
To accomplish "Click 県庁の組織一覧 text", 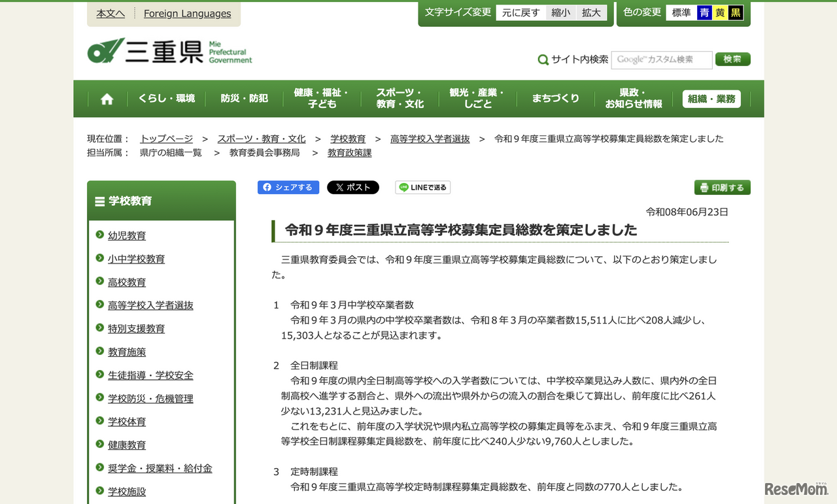I will click(171, 153).
